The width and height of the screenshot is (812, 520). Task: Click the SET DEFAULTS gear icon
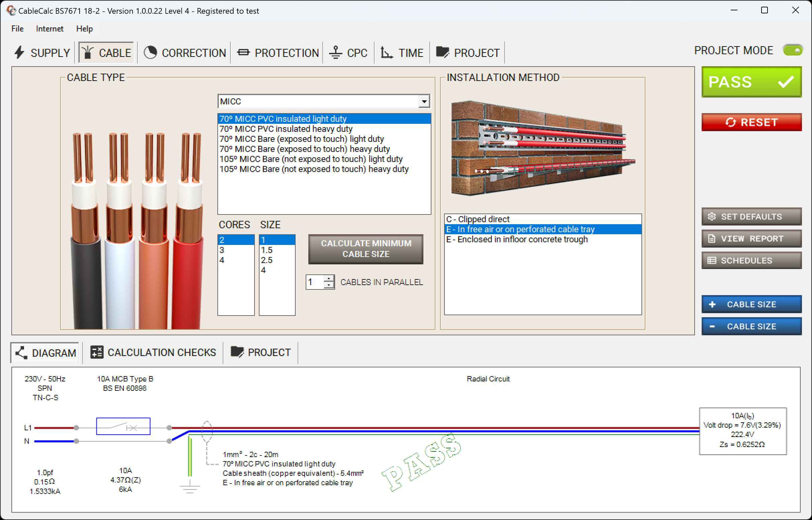(712, 216)
